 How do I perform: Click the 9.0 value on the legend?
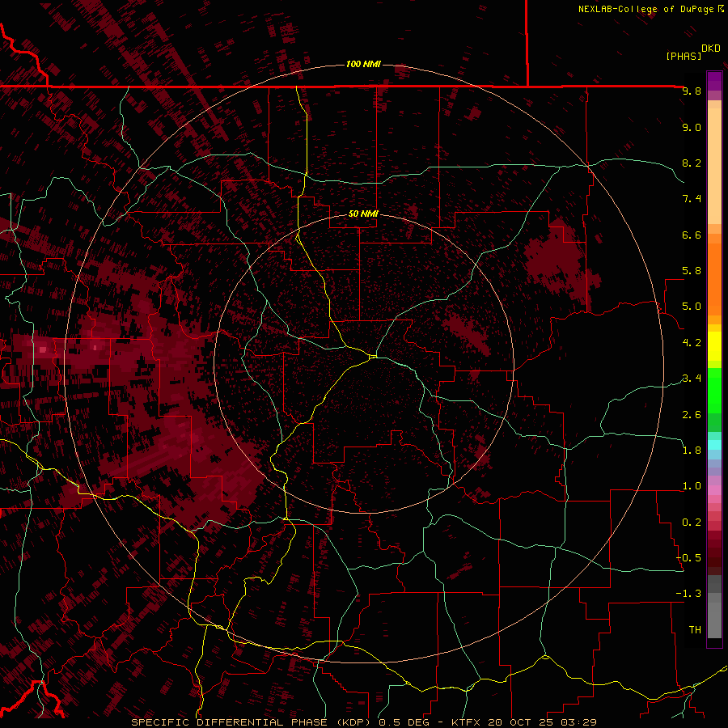692,127
